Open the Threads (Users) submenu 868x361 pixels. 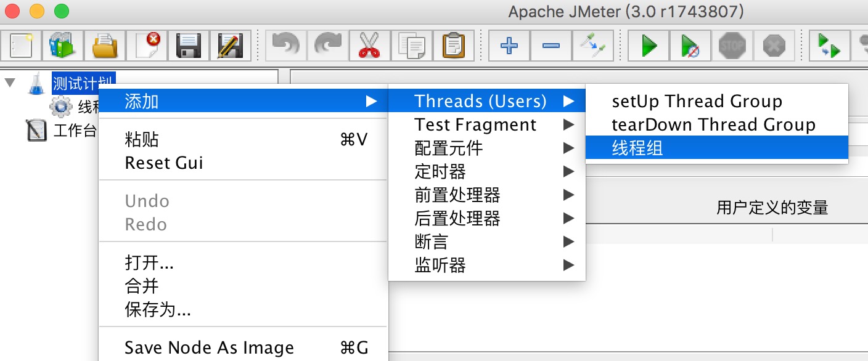tap(487, 101)
